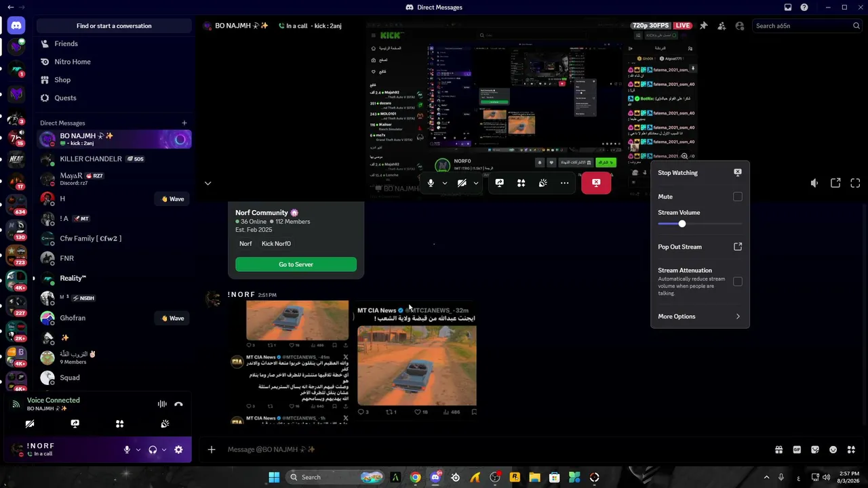Open the MT CIA News truck video thumbnail
This screenshot has height=488, width=868.
pos(417,366)
